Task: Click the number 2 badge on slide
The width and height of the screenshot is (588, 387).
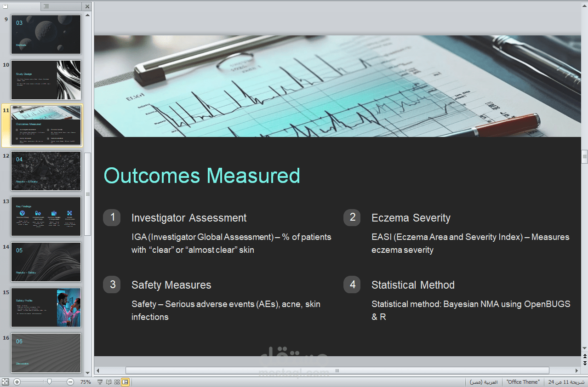Action: coord(352,217)
